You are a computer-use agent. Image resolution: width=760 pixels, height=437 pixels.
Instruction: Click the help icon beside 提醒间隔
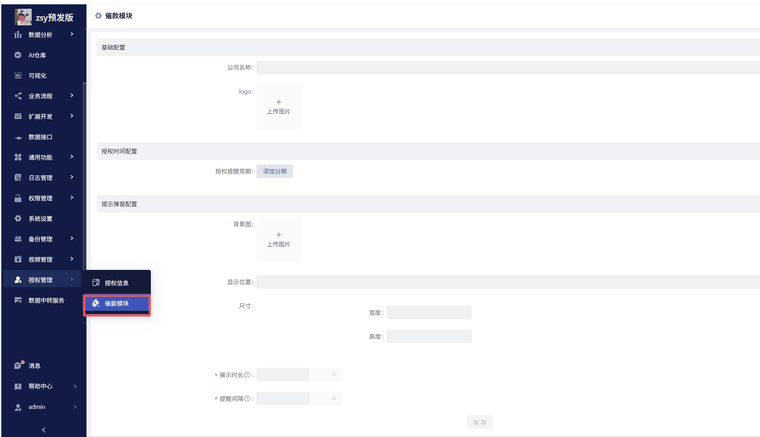pos(247,399)
